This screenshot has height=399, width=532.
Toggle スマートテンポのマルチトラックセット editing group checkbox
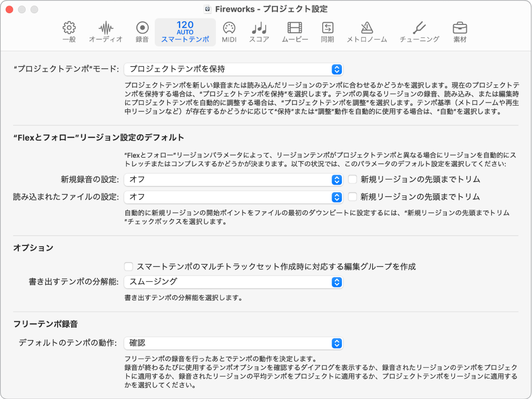[x=128, y=267]
